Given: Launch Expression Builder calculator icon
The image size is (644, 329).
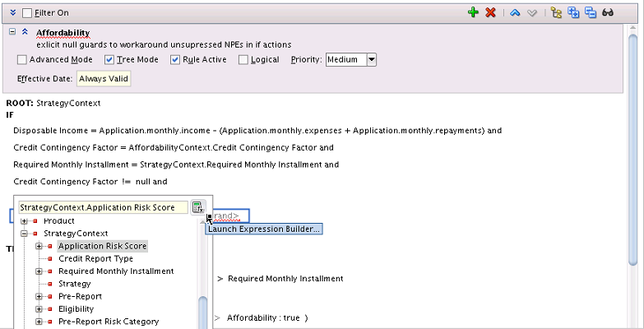Looking at the screenshot, I should coord(198,207).
